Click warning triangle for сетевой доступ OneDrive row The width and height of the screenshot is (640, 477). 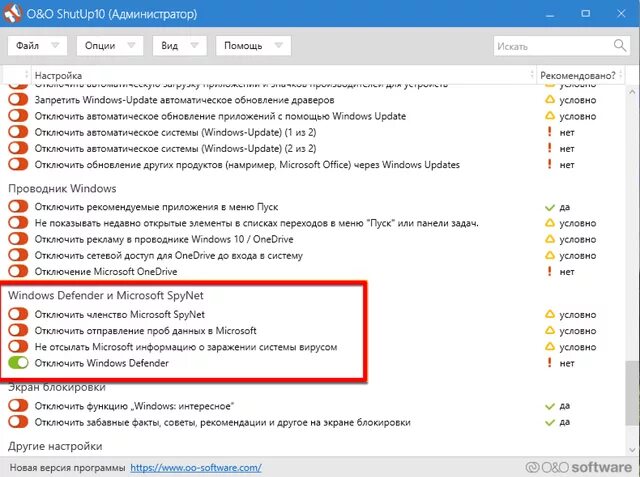550,255
